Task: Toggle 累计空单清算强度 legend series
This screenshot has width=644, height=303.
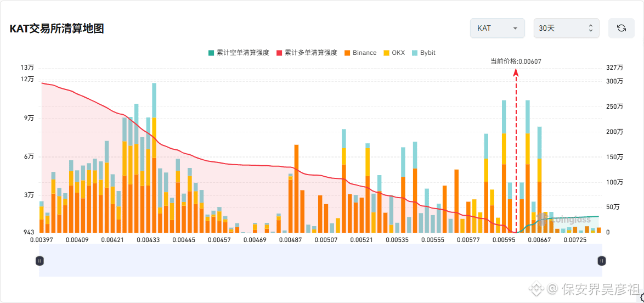Action: [x=239, y=53]
